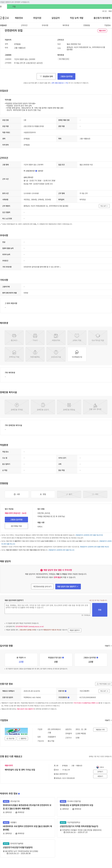Click the 장애인용 화장실 facility icon

coord(69,407)
